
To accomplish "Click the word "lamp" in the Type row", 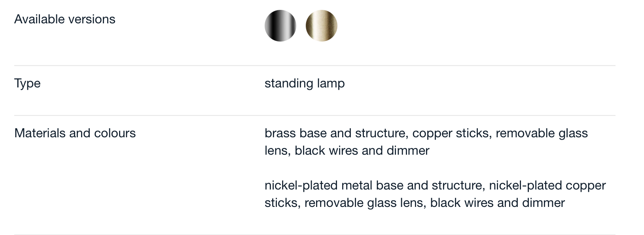I will [331, 83].
